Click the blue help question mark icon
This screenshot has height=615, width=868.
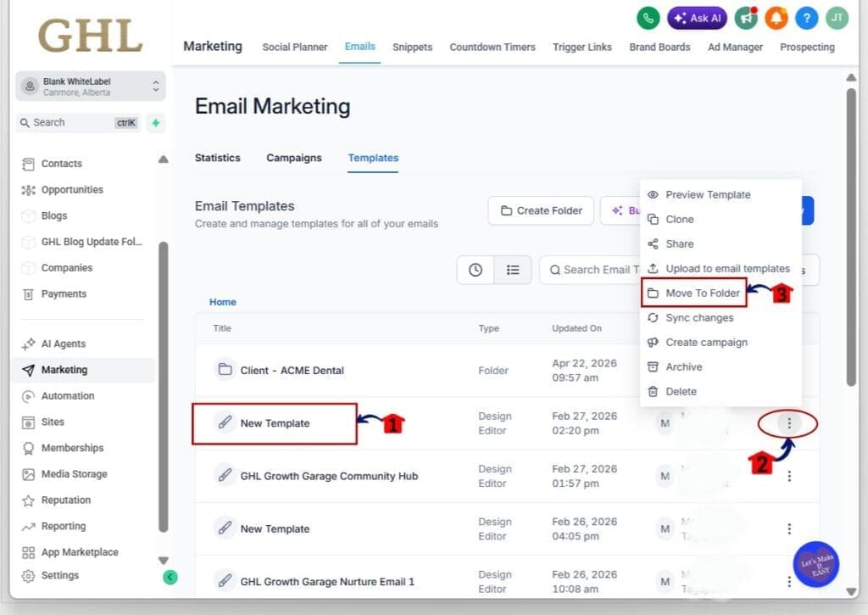coord(806,18)
